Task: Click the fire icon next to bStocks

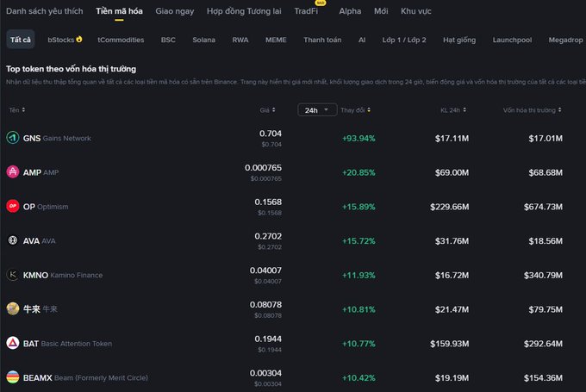Action: pyautogui.click(x=79, y=40)
